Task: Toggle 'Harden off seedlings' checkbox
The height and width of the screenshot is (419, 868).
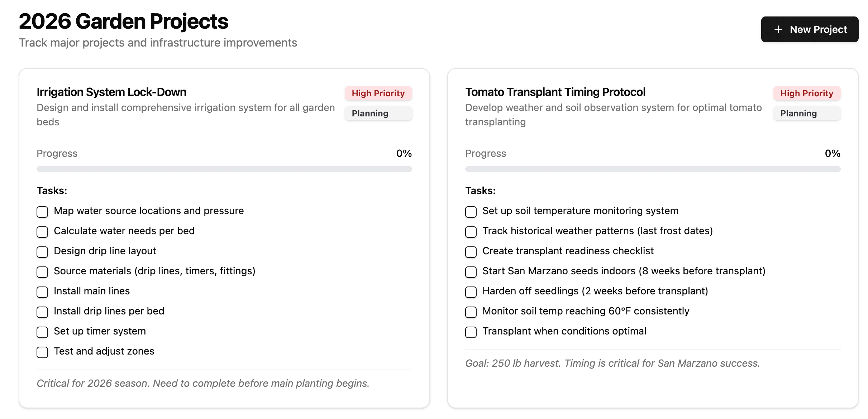Action: coord(471,292)
